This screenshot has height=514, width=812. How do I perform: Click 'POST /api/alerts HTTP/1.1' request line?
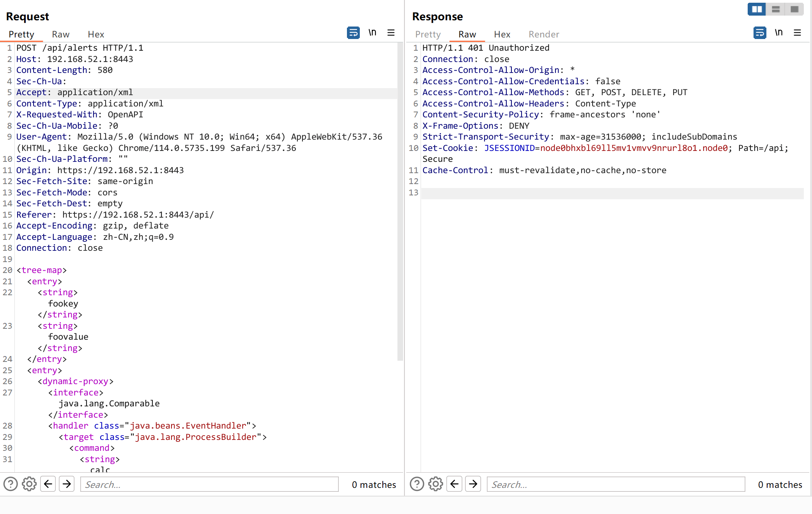click(x=80, y=48)
